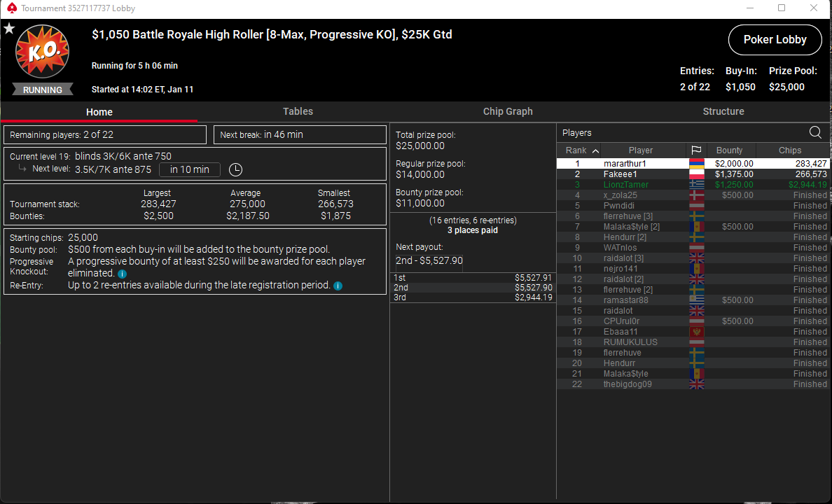Open the clock icon beside next level

235,170
